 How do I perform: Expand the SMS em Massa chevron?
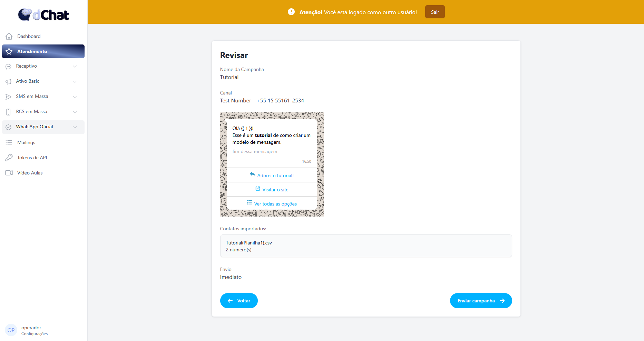(75, 97)
